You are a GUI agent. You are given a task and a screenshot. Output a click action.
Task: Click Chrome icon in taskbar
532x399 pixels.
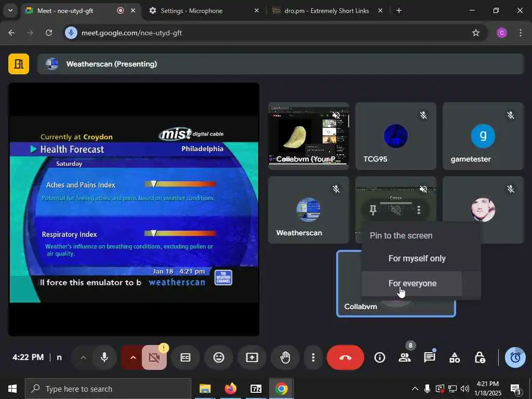point(281,389)
